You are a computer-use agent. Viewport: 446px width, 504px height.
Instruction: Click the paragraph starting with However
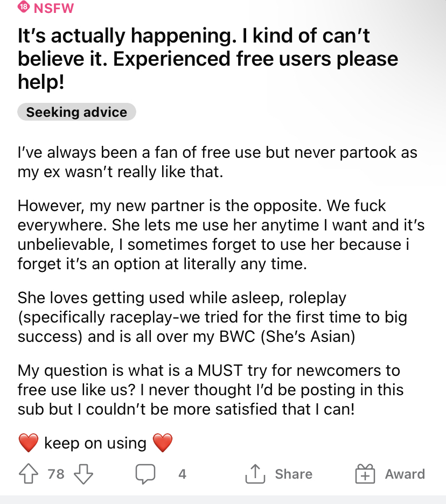(x=221, y=235)
